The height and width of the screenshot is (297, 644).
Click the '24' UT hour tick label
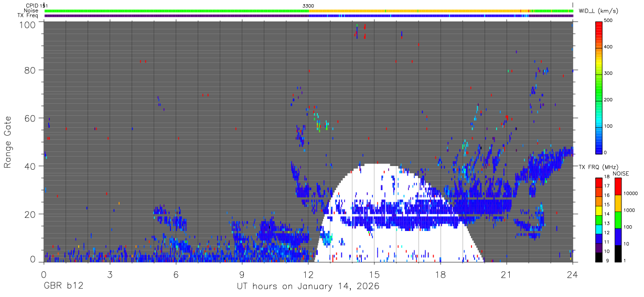(x=572, y=274)
